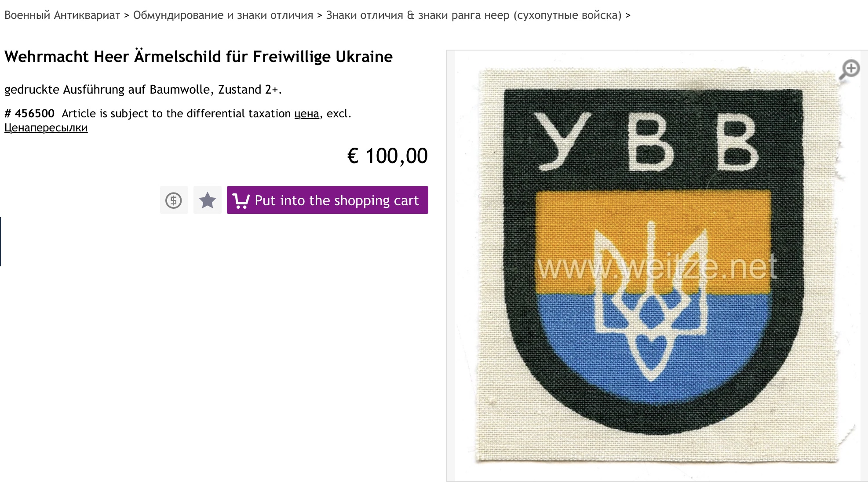Go to Обмундирование и знаки отличия breadcrumb
The width and height of the screenshot is (868, 483).
tap(223, 15)
